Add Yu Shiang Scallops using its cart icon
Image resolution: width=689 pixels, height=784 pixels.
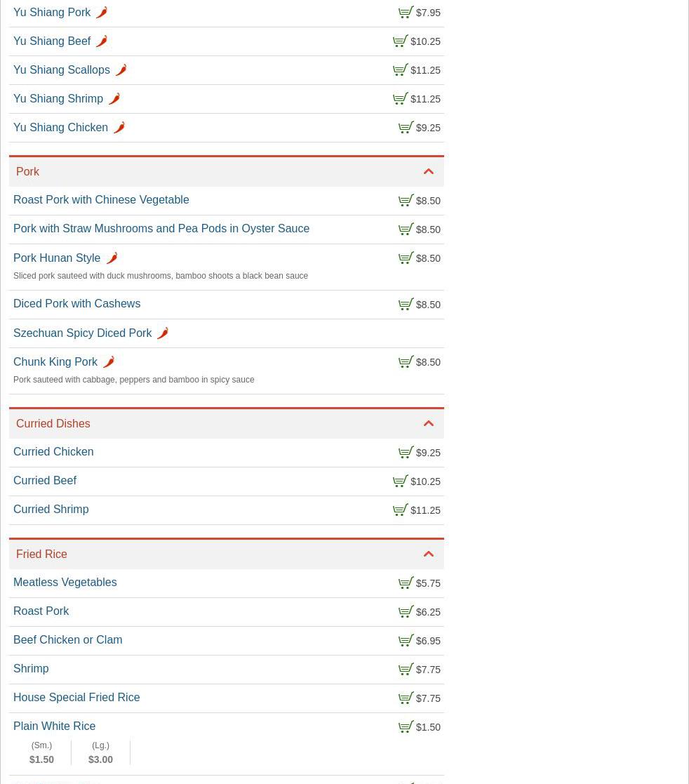point(400,70)
